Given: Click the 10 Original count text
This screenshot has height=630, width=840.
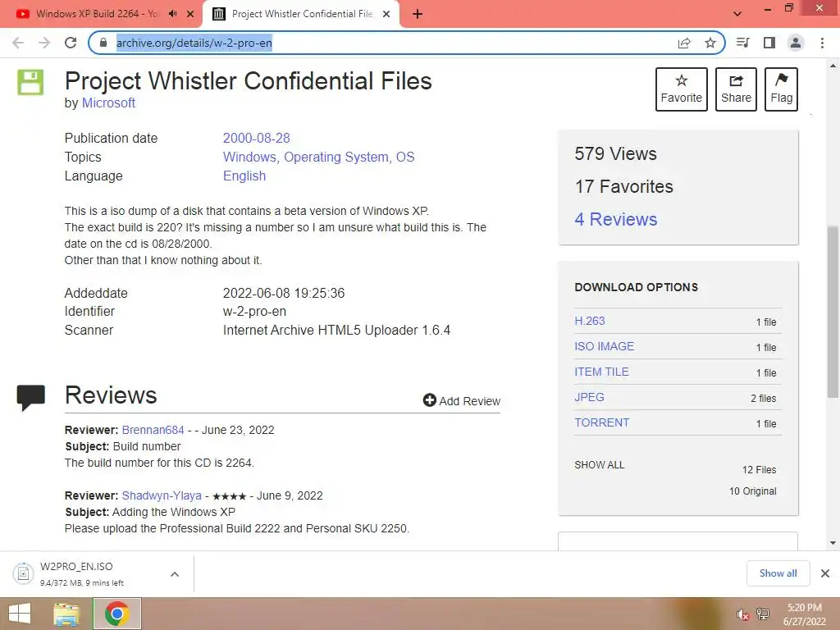Looking at the screenshot, I should pos(753,491).
